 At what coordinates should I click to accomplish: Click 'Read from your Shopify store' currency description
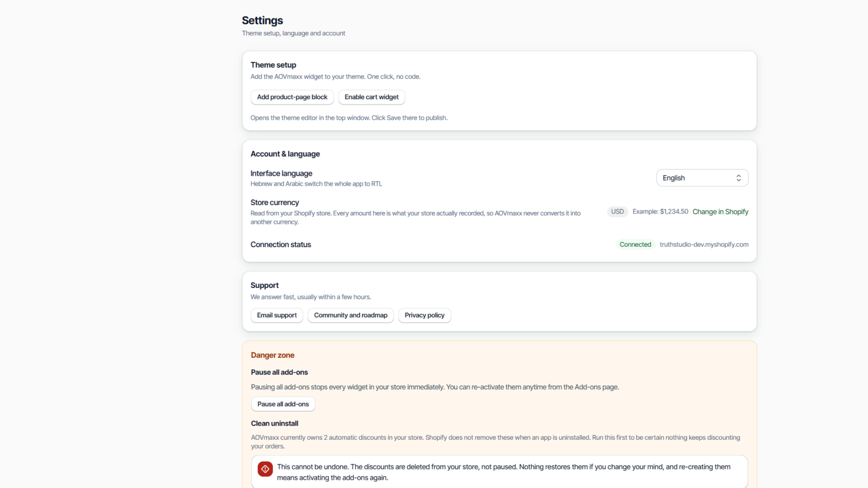coord(416,217)
